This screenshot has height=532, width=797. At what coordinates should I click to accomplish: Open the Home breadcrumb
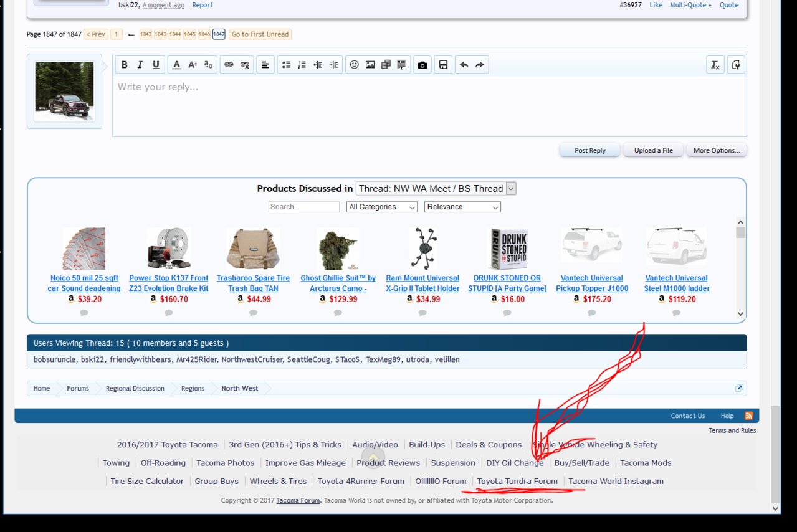click(x=42, y=388)
